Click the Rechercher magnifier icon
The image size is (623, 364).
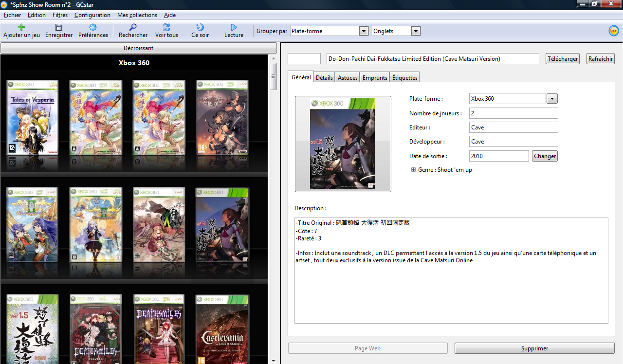133,27
